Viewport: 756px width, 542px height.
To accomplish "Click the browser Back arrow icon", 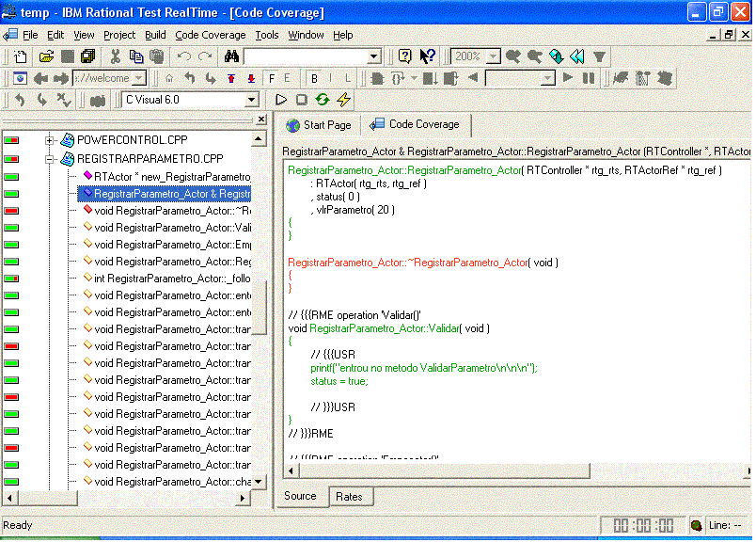I will click(40, 78).
